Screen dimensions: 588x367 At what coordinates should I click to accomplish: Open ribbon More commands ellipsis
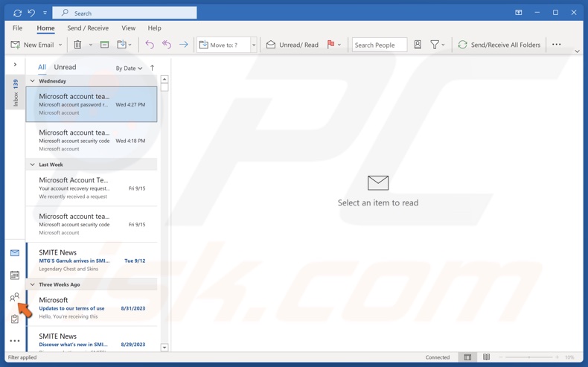(557, 44)
